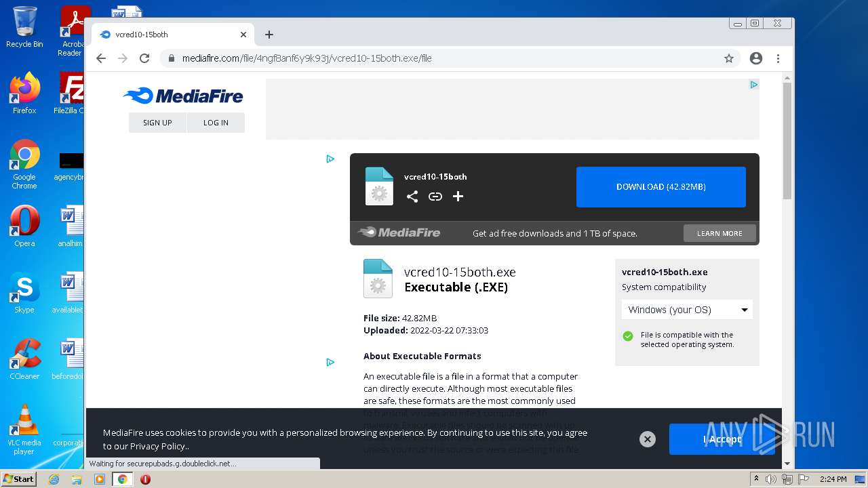Close the vcred10-15both tab
The height and width of the screenshot is (488, 868).
[243, 35]
